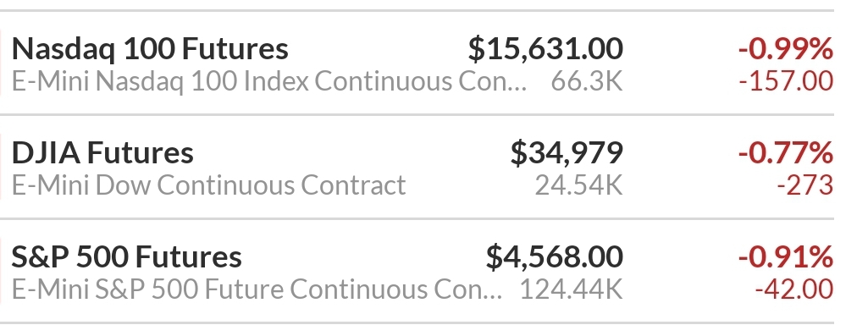Select the E-Mini Nasdaq 100 Index subtitle
Viewport: 868px width, 325px height.
pyautogui.click(x=269, y=81)
